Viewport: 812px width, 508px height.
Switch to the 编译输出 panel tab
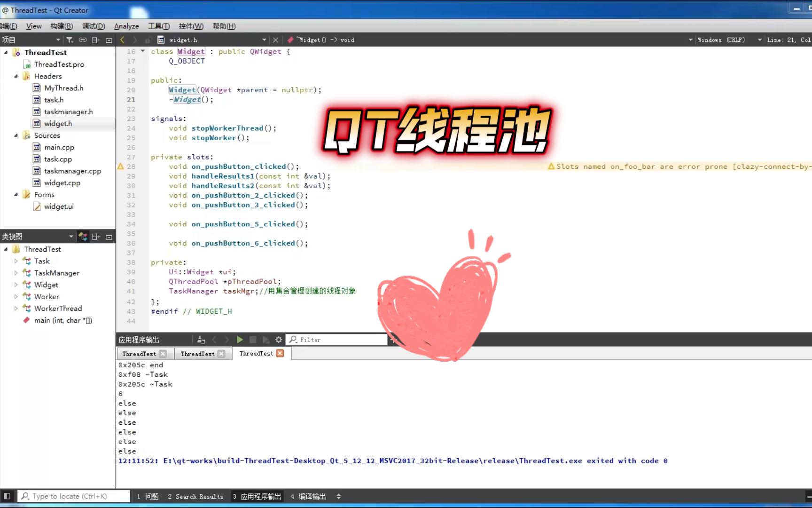(x=308, y=496)
